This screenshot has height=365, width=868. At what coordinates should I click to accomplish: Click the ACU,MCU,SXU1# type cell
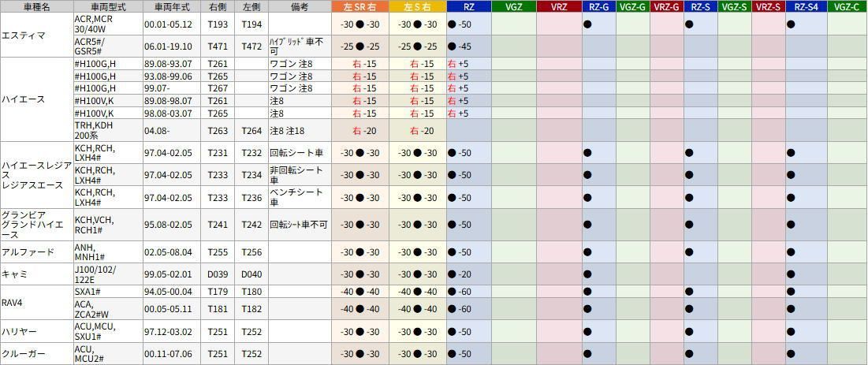pos(108,331)
